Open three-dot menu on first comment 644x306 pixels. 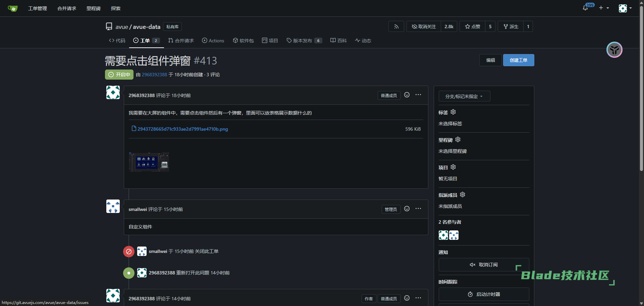(x=418, y=95)
